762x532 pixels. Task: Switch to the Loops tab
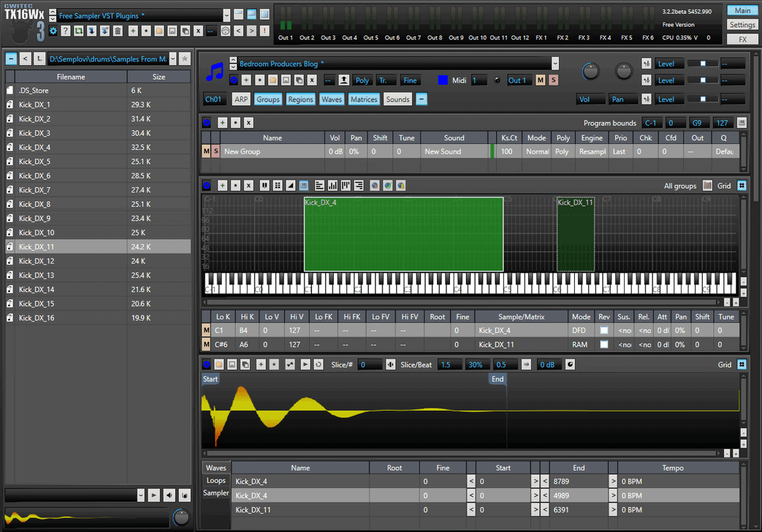(x=216, y=480)
